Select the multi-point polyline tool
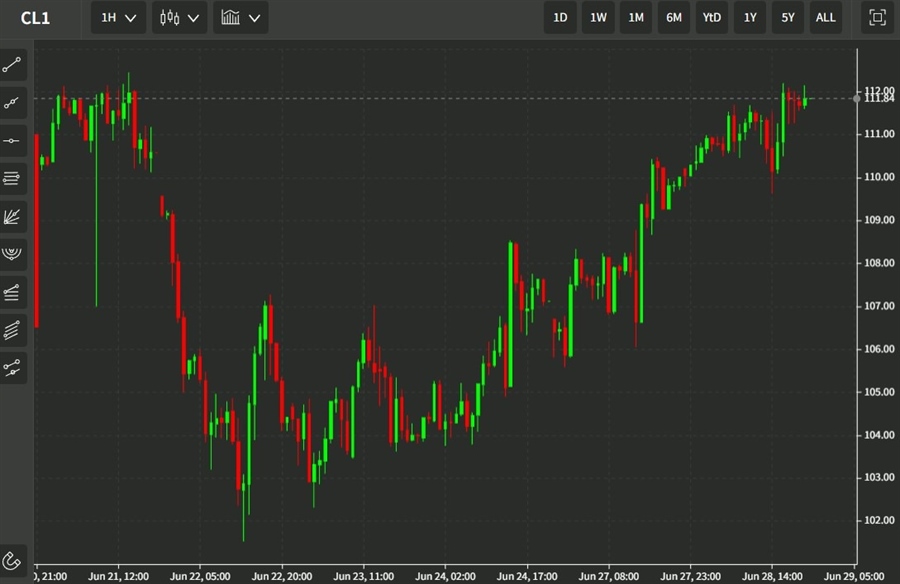Viewport: 900px width, 584px height. tap(13, 103)
